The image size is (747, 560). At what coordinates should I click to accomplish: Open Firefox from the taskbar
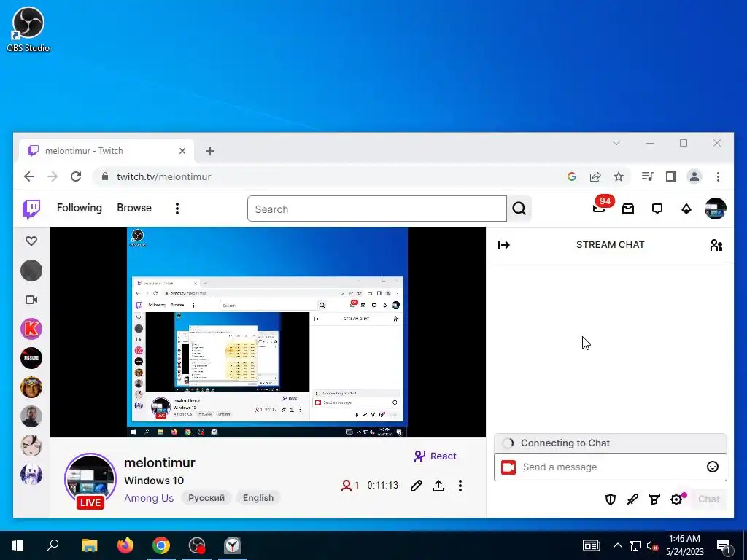coord(125,545)
